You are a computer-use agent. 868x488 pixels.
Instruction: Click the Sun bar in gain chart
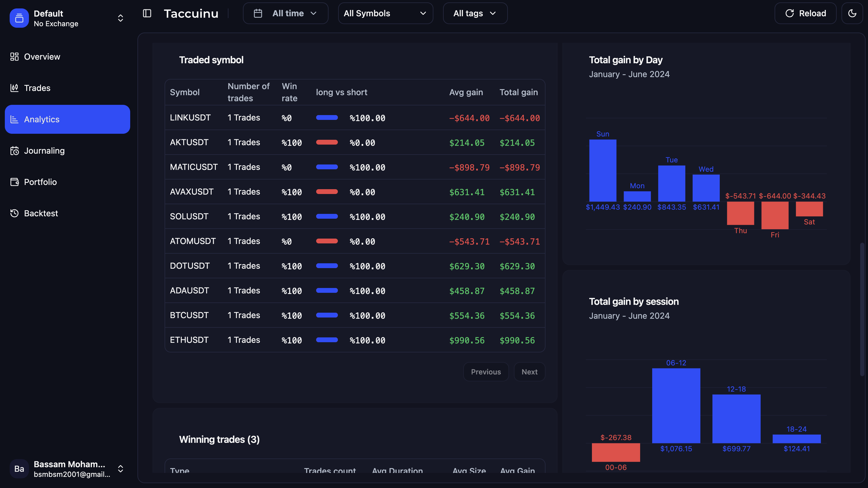(x=602, y=170)
